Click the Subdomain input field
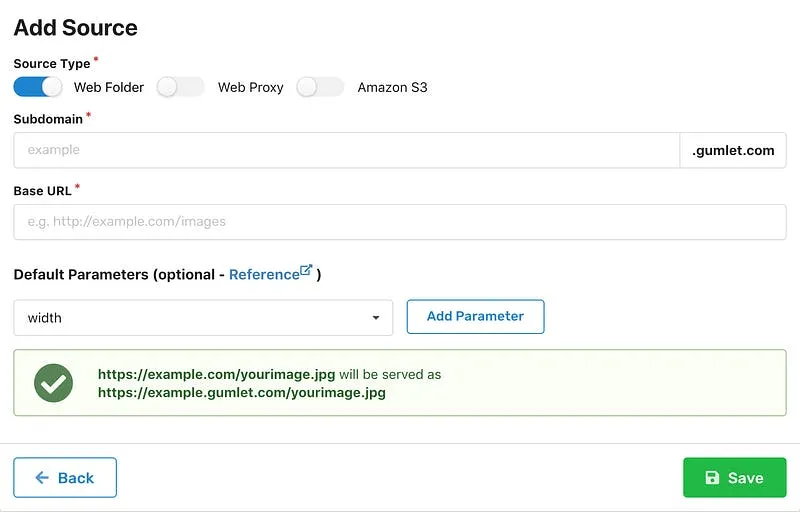This screenshot has height=512, width=800. tap(347, 150)
